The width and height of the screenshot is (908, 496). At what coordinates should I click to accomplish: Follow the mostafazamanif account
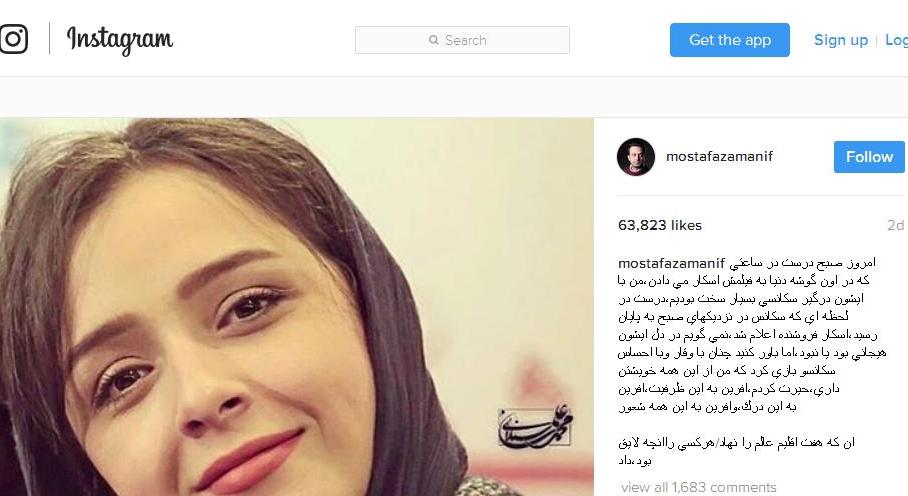coord(869,157)
